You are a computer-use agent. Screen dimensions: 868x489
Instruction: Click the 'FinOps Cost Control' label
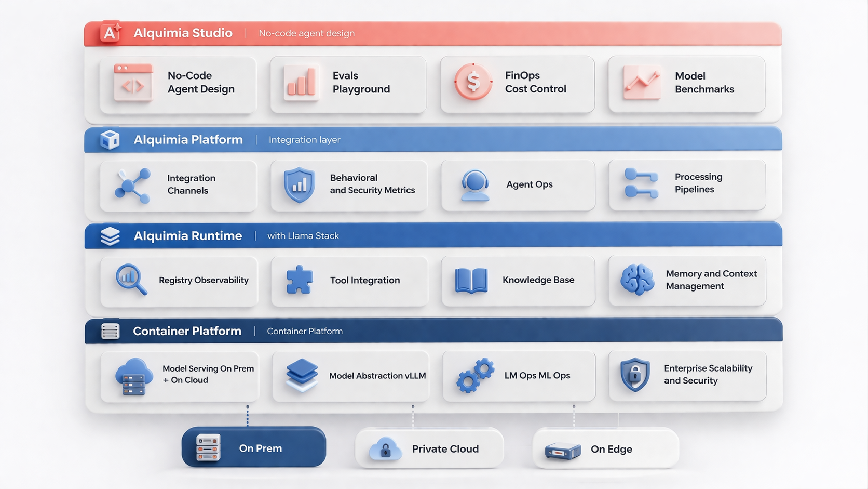536,82
